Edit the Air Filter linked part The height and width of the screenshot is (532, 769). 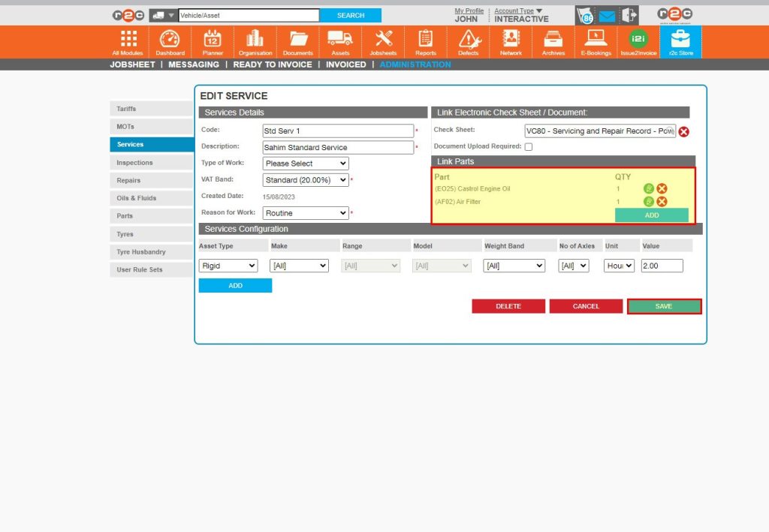[648, 201]
